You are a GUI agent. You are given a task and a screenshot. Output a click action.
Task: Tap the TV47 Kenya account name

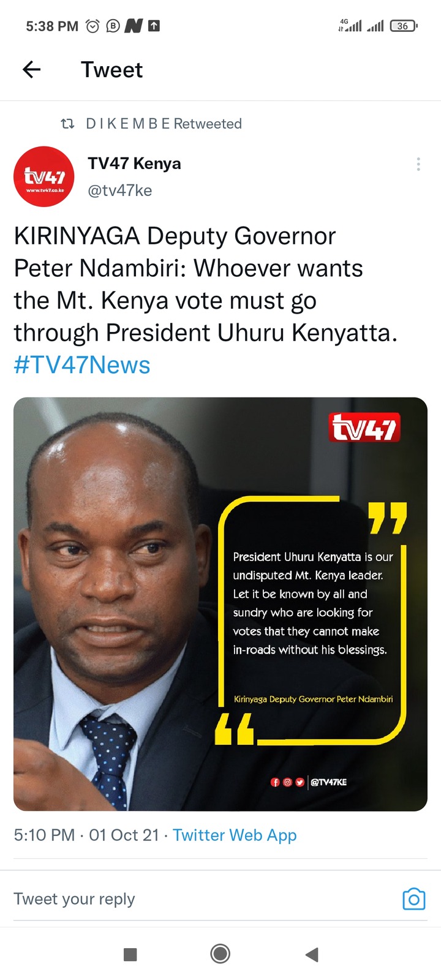[134, 164]
